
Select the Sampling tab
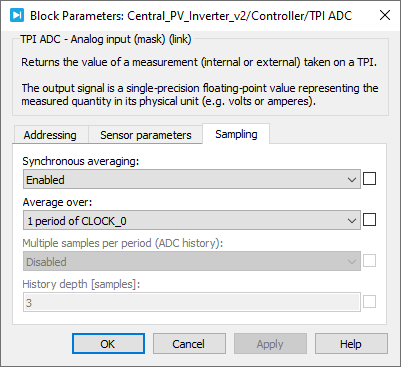pos(236,134)
